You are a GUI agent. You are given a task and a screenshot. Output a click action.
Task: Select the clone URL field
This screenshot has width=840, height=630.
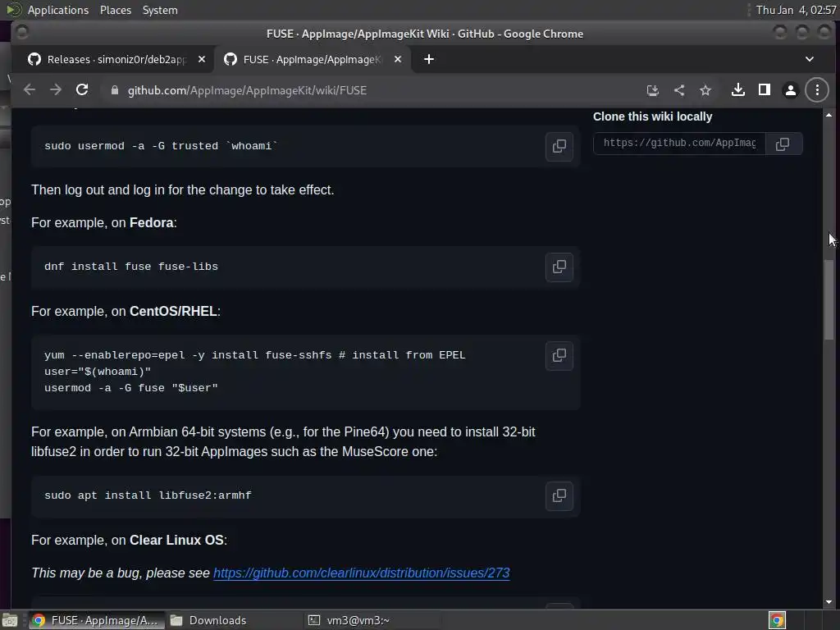(x=679, y=144)
